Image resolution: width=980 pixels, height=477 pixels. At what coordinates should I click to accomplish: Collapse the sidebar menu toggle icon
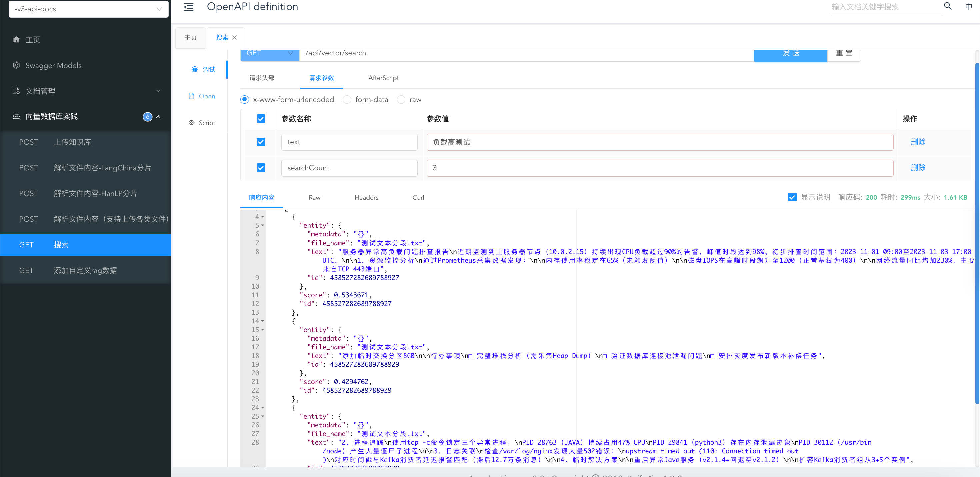tap(189, 7)
